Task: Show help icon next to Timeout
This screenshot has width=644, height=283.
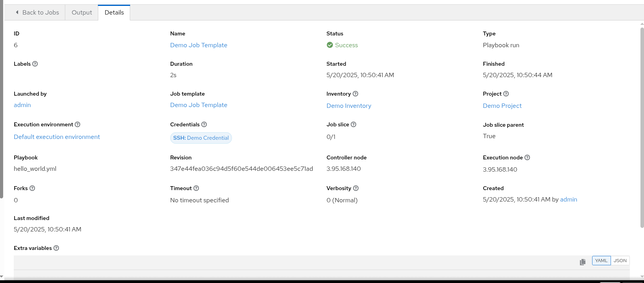Action: point(196,188)
